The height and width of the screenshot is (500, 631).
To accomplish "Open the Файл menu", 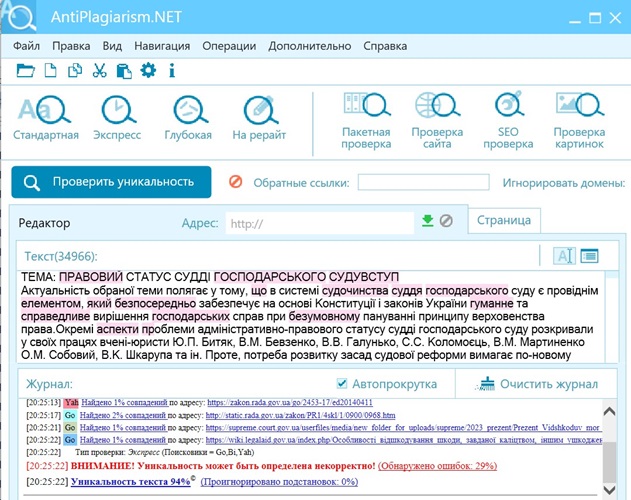I will pyautogui.click(x=26, y=46).
